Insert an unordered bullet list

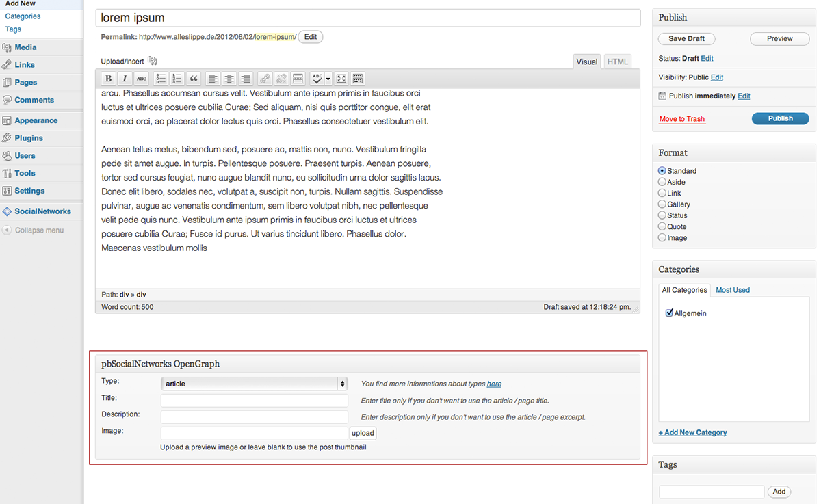[x=161, y=79]
